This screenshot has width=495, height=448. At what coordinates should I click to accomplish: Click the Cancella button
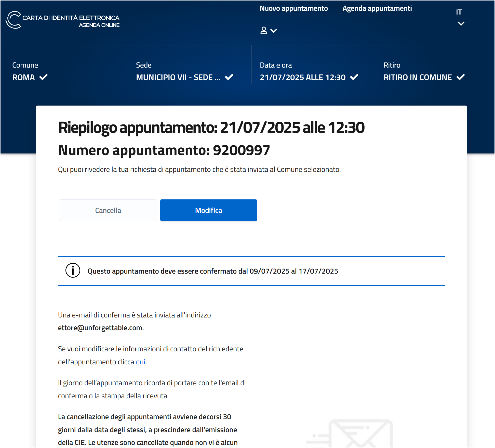click(x=108, y=210)
